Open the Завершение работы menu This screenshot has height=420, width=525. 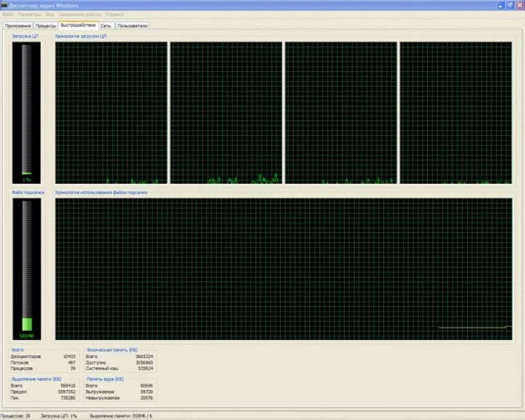(80, 14)
